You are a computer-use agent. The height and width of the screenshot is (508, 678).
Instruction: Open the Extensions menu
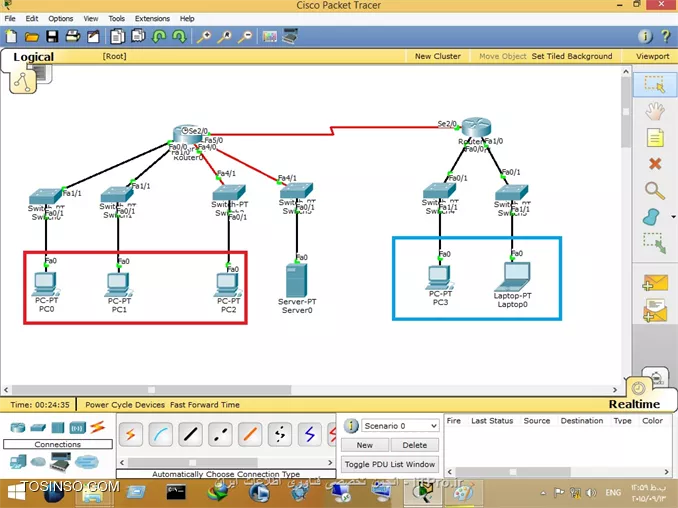coord(152,19)
